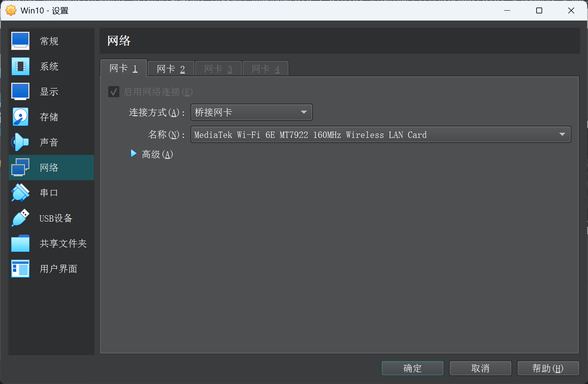The width and height of the screenshot is (588, 384).
Task: Open help with the 帮助(H) button
Action: tap(548, 368)
